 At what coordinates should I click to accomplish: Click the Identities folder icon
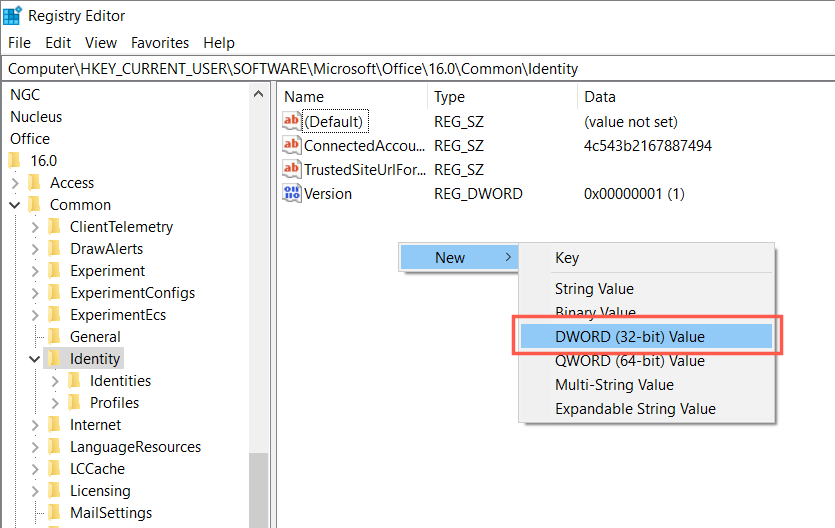(75, 381)
